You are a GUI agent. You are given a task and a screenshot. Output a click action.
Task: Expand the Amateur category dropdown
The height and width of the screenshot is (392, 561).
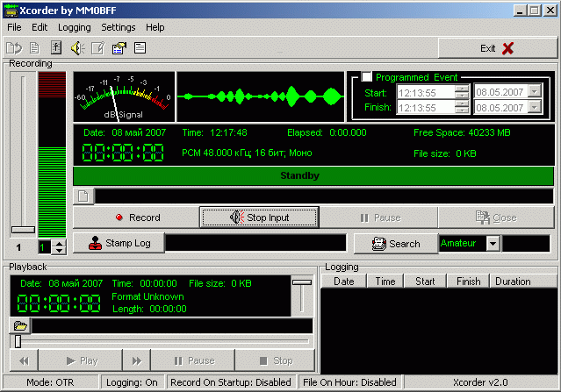493,244
